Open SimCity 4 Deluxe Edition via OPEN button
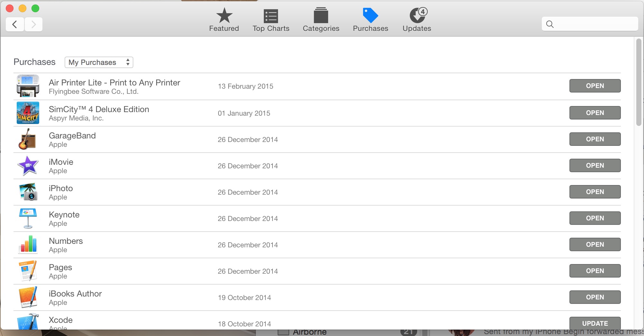Viewport: 644px width, 336px height. tap(595, 113)
